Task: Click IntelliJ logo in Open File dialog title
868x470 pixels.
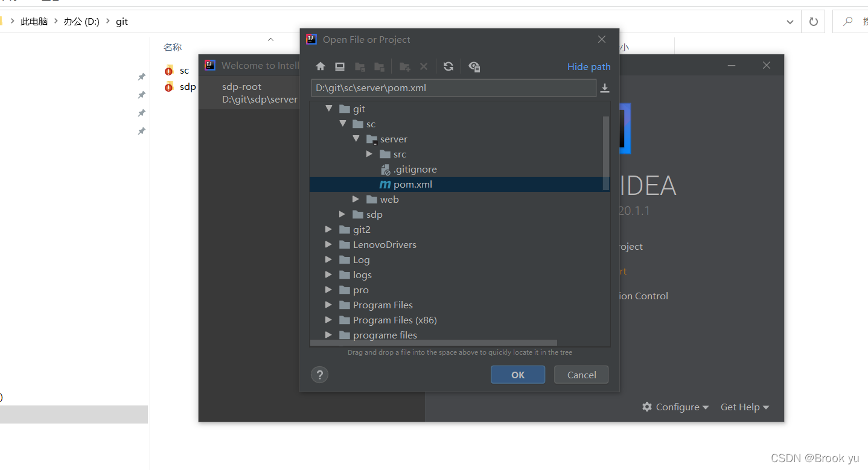Action: tap(311, 39)
